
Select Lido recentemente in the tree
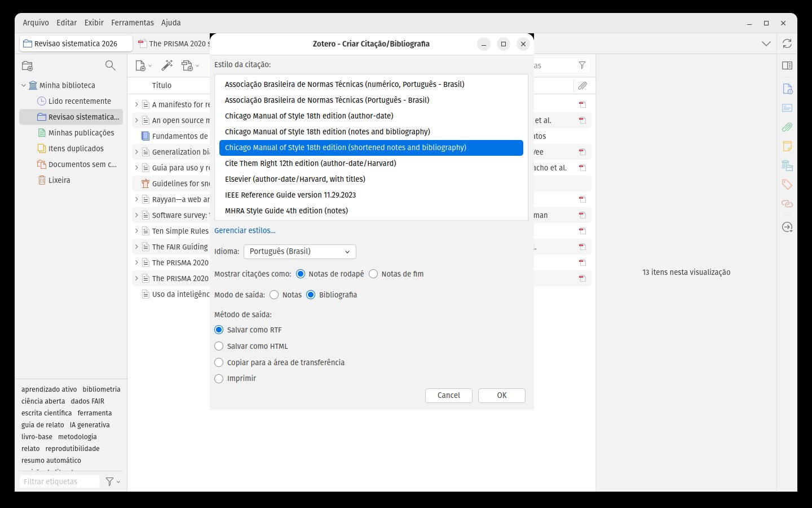pyautogui.click(x=71, y=101)
